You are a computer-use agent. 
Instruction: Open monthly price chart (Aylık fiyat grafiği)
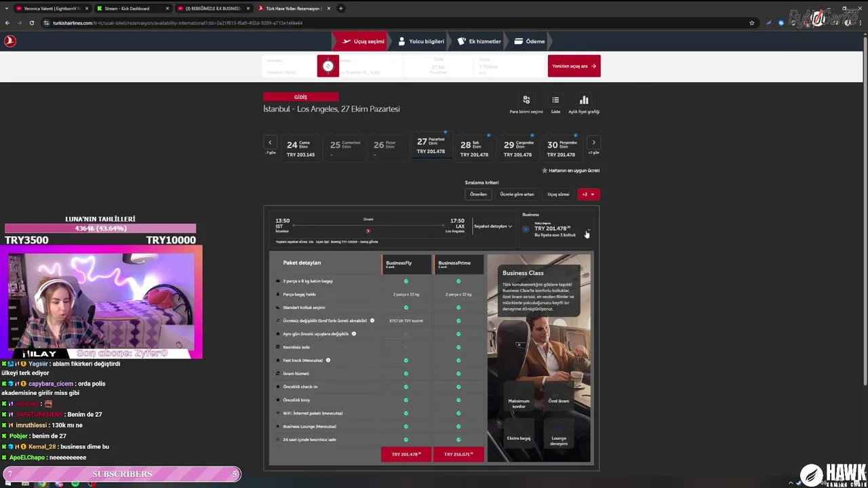tap(584, 104)
